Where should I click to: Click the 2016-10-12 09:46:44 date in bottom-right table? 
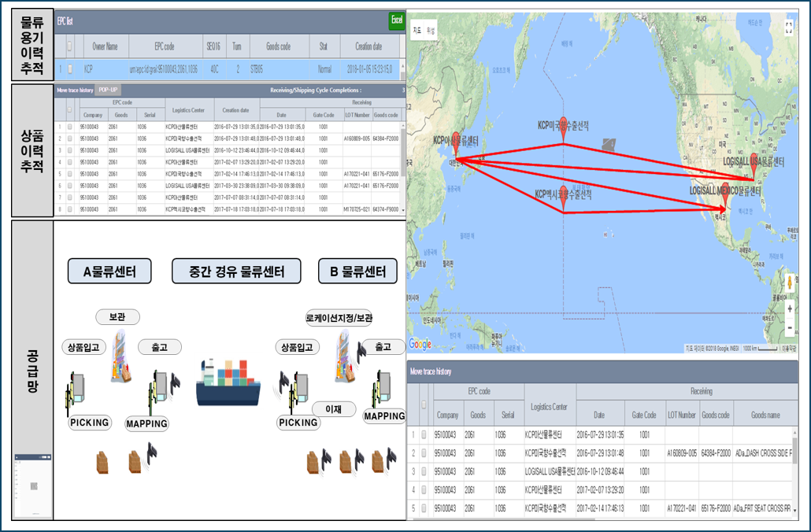pyautogui.click(x=600, y=471)
